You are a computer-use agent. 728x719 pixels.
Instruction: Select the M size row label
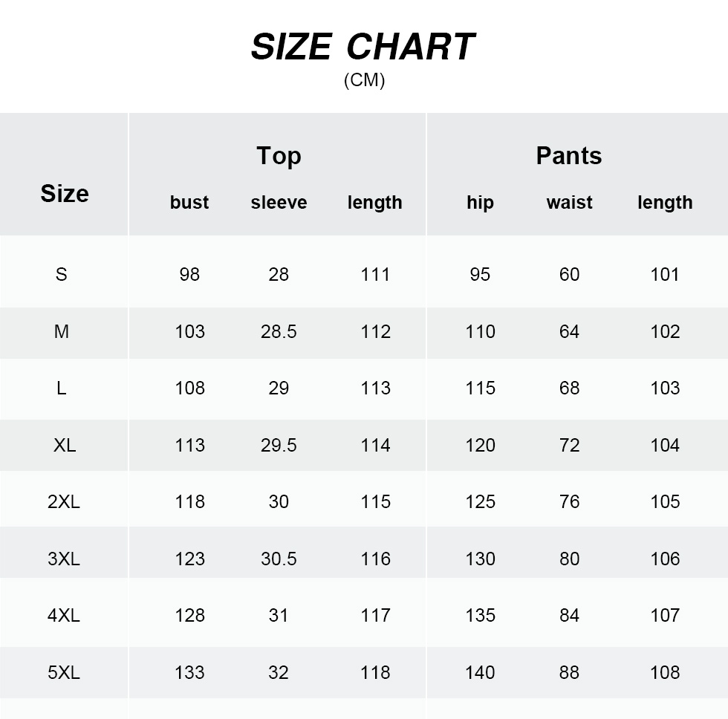point(62,332)
